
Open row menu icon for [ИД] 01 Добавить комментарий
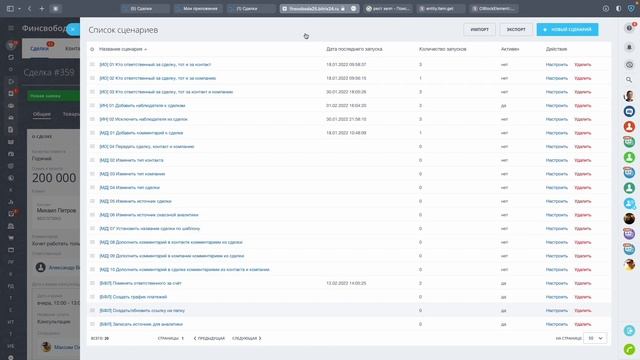click(x=92, y=133)
